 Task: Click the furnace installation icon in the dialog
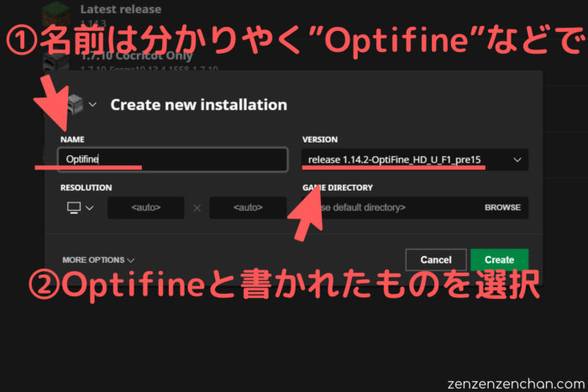pyautogui.click(x=75, y=105)
